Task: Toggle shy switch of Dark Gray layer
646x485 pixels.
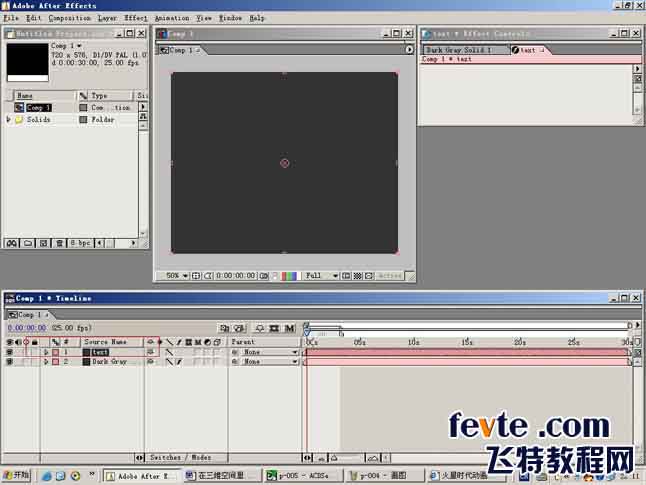Action: click(x=150, y=362)
